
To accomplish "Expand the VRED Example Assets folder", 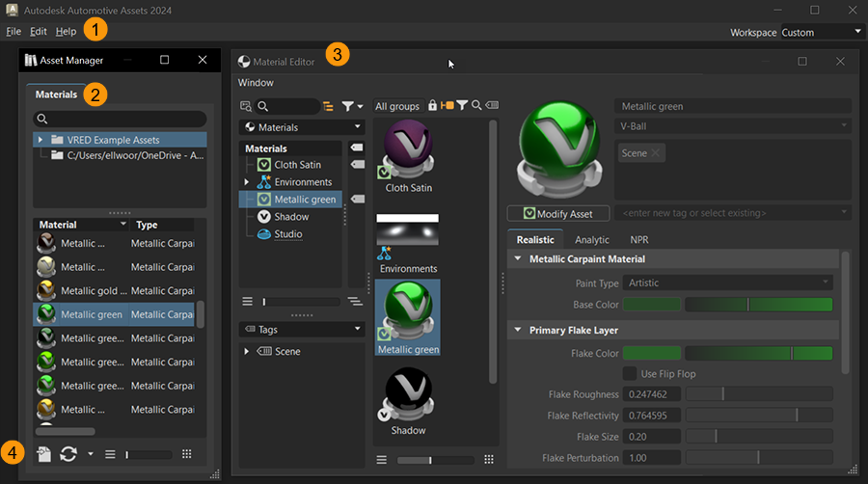I will tap(41, 140).
